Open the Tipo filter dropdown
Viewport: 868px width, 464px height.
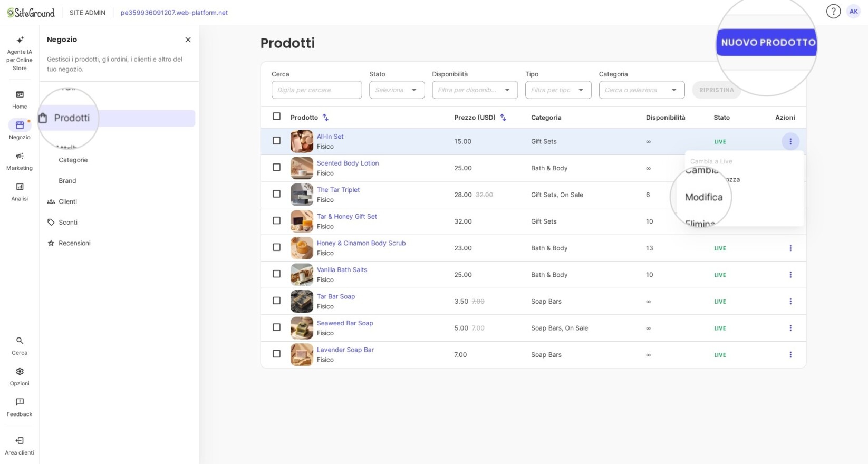tap(558, 90)
